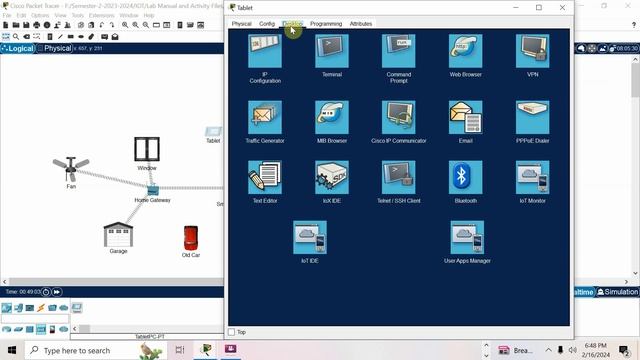
Task: Open the File menu in Packet Tracer
Action: click(x=7, y=15)
